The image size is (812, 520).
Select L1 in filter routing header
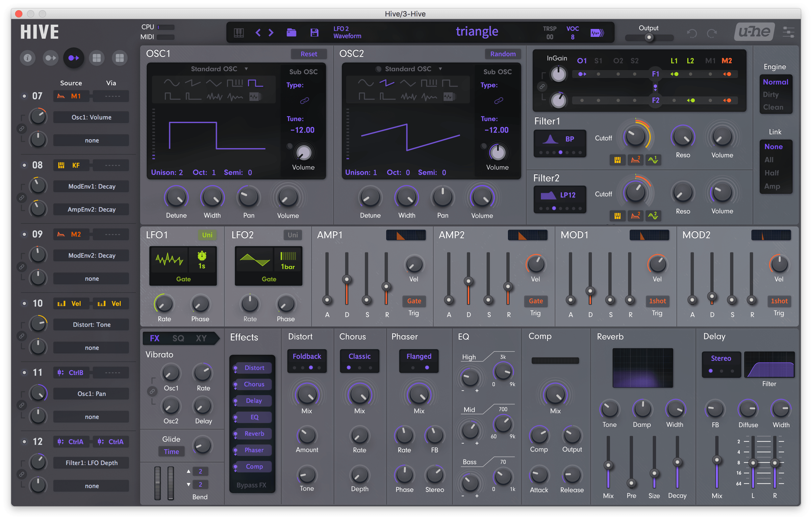coord(673,61)
